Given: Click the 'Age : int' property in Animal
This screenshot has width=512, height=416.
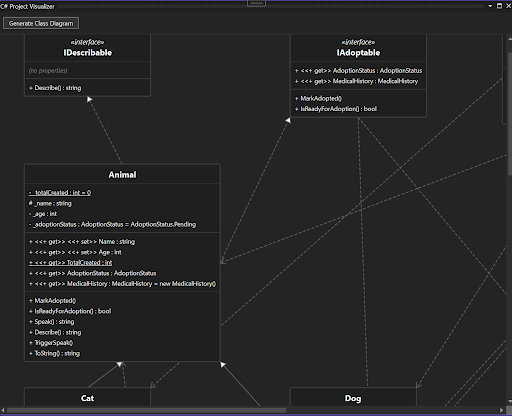Looking at the screenshot, I should (75, 252).
